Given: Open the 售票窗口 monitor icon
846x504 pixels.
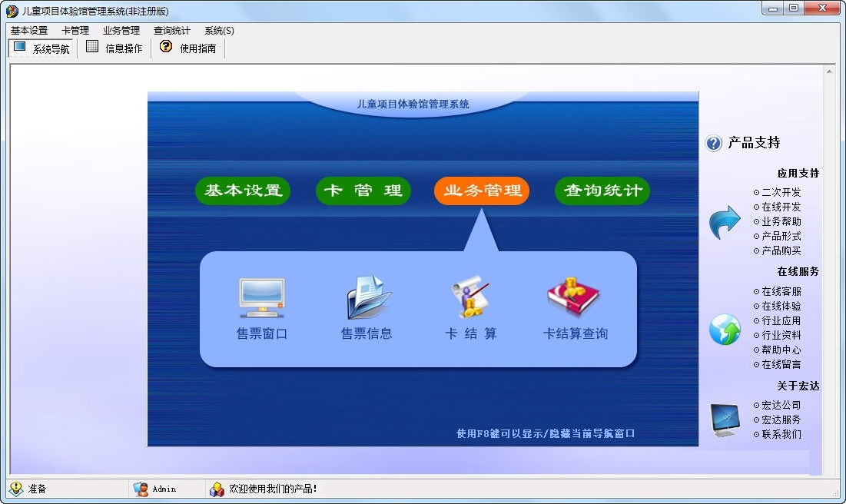Looking at the screenshot, I should pyautogui.click(x=262, y=298).
